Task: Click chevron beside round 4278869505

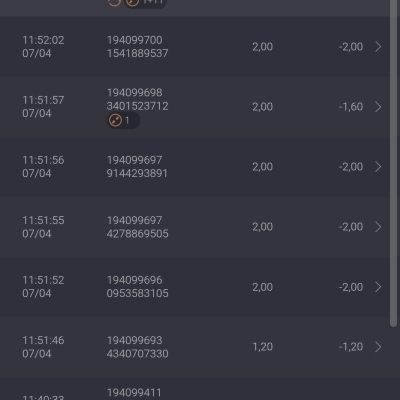Action: (x=378, y=227)
